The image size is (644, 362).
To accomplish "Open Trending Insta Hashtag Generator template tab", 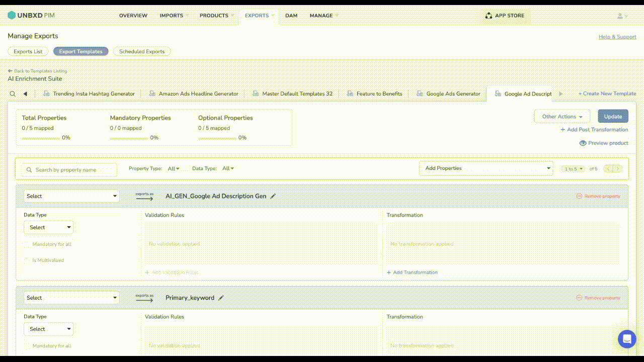I will 89,94.
